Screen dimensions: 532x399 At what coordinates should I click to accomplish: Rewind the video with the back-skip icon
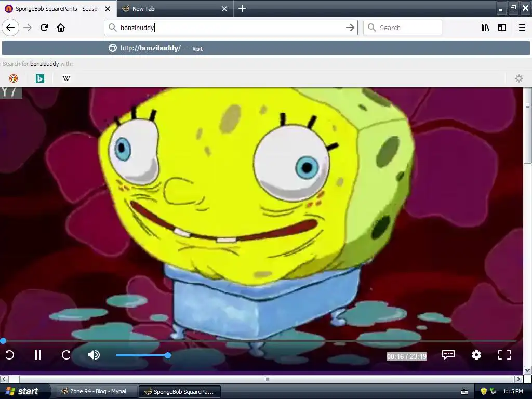point(10,355)
